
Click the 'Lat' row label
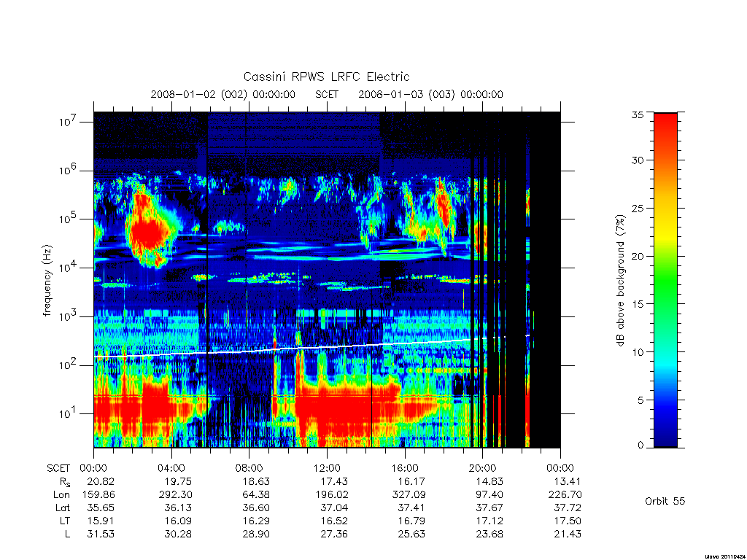(x=63, y=507)
